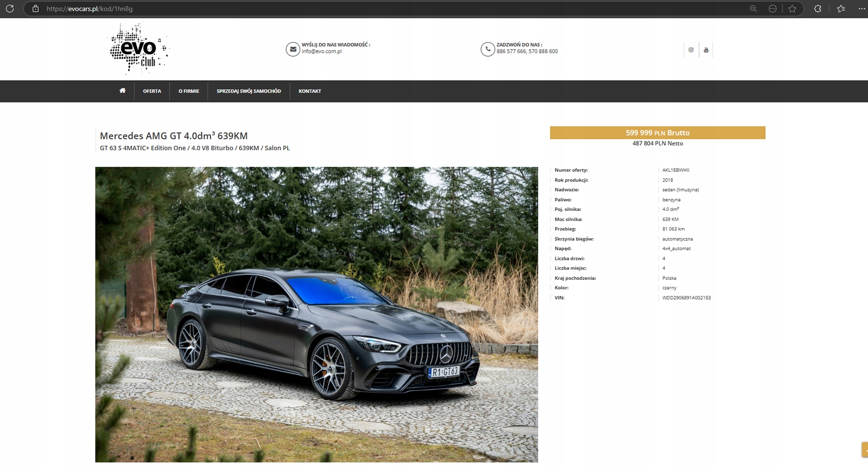
Task: Select the engine power value 639 KM
Action: pyautogui.click(x=670, y=219)
